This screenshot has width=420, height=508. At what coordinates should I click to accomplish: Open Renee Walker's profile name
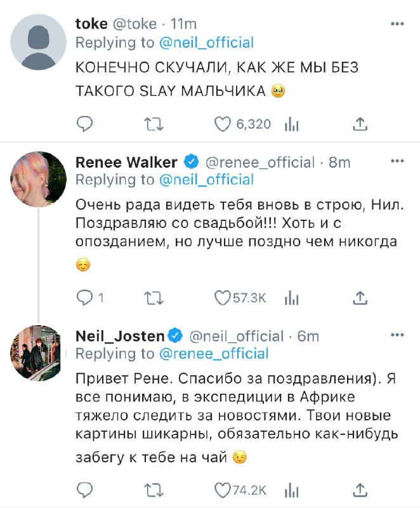tap(126, 162)
